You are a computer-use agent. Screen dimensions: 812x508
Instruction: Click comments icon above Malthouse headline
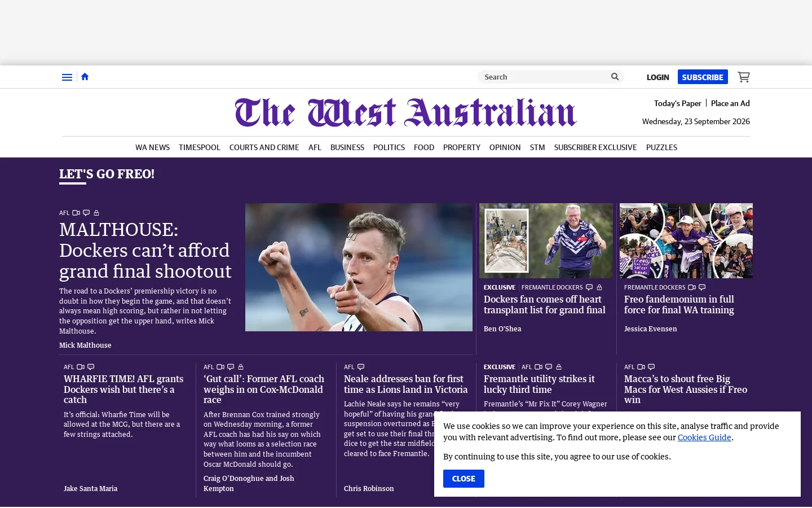coord(86,213)
